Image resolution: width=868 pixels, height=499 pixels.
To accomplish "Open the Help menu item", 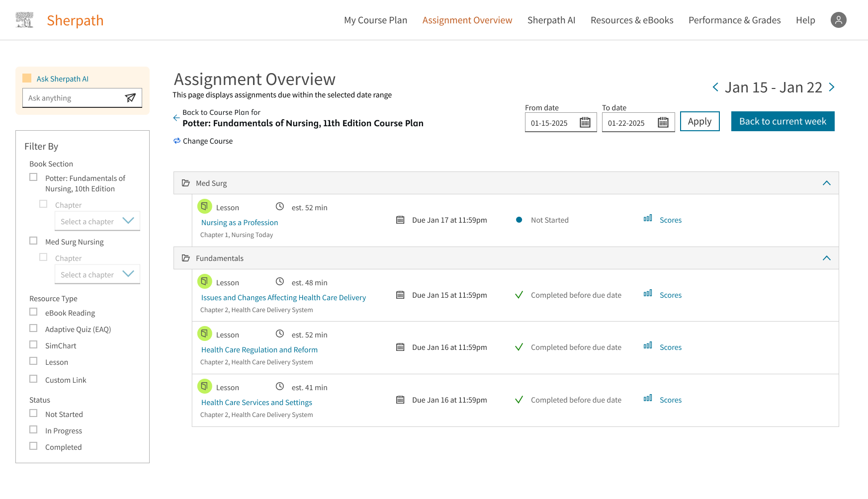I will tap(805, 20).
